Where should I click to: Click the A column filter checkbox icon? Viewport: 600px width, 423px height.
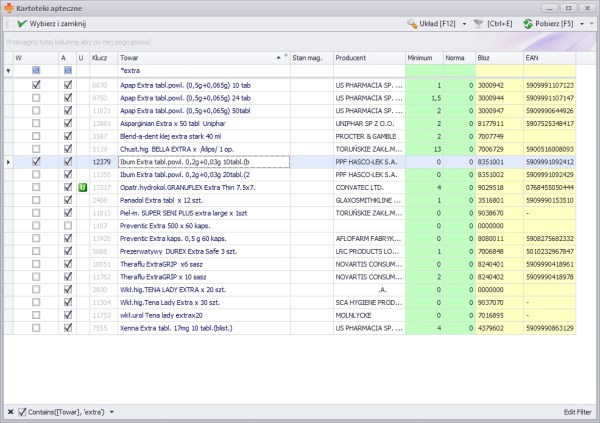pos(67,71)
